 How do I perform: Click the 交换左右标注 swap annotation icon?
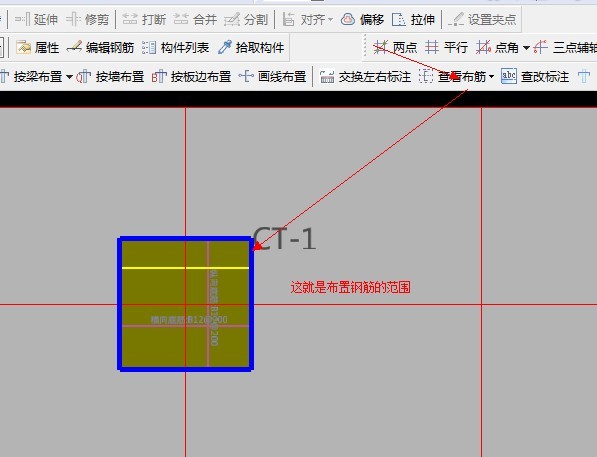pos(327,76)
